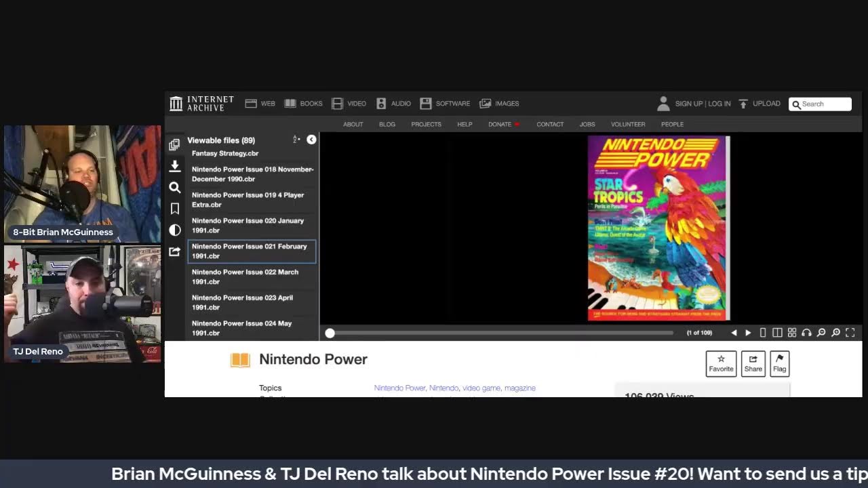This screenshot has height=488, width=868.
Task: Click the download icon in the sidebar
Action: click(174, 166)
